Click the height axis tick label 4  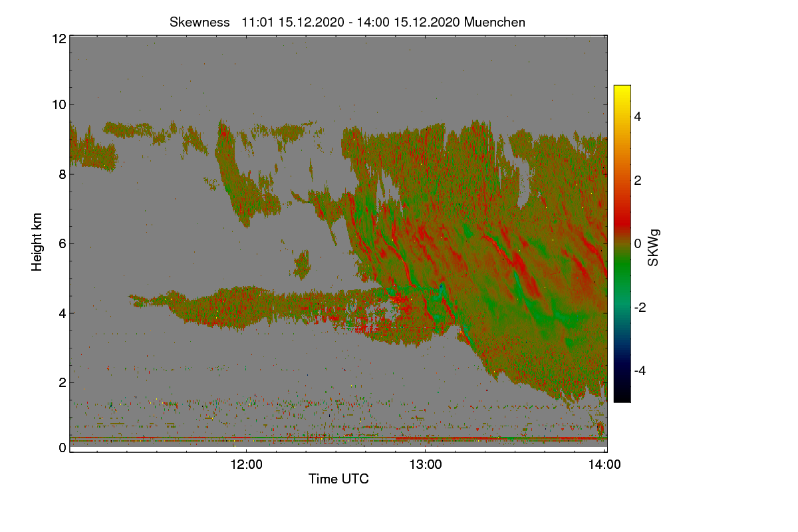pos(62,313)
